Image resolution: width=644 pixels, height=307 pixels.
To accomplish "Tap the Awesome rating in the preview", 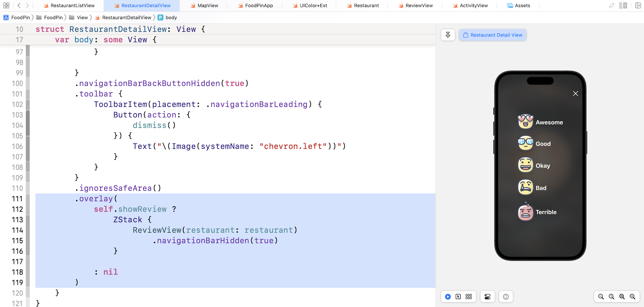I will [x=540, y=122].
